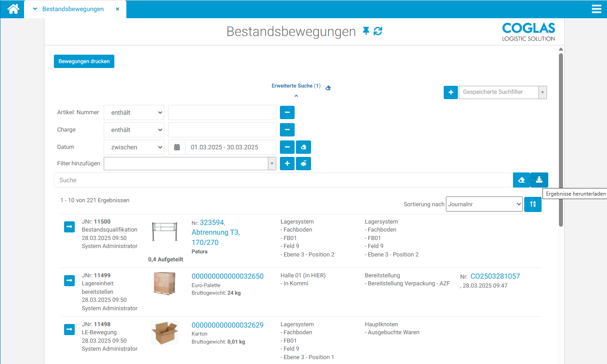607x364 pixels.
Task: Toggle the sort direction button
Action: pyautogui.click(x=533, y=204)
